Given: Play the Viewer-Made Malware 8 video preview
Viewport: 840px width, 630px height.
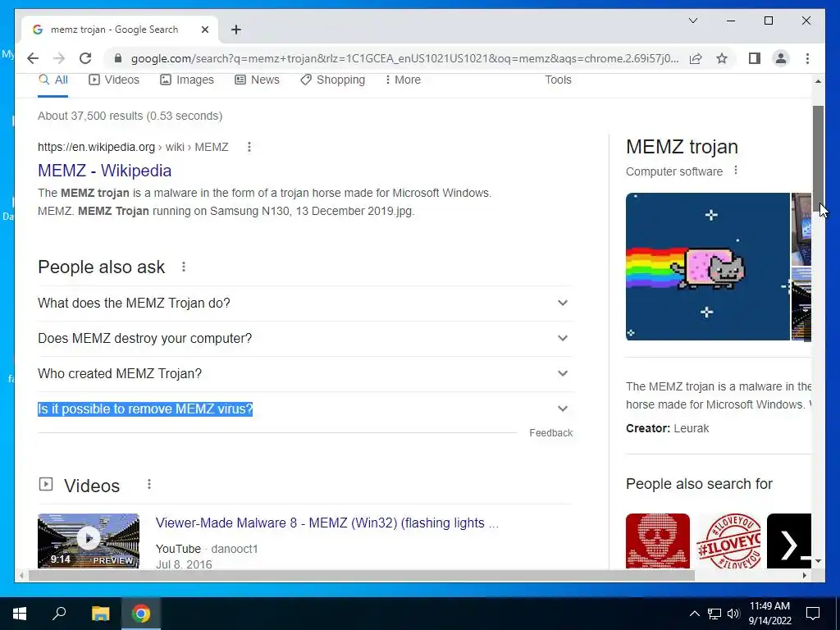Looking at the screenshot, I should (x=89, y=541).
